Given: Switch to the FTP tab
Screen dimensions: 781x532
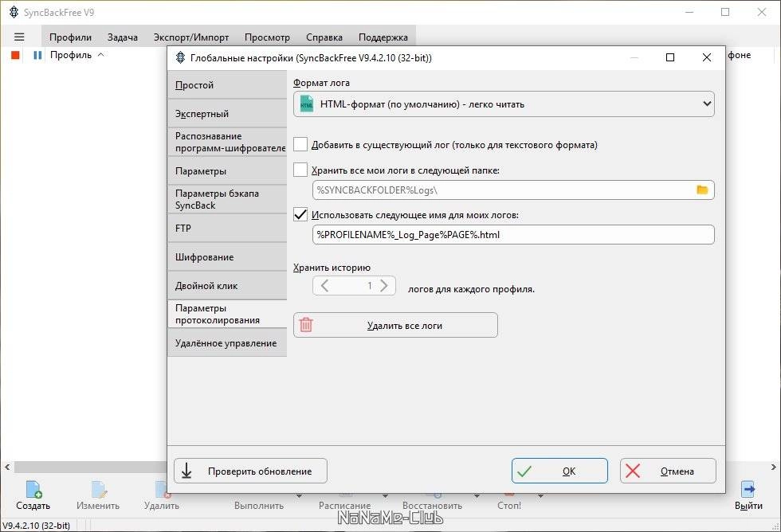Looking at the screenshot, I should click(x=228, y=228).
